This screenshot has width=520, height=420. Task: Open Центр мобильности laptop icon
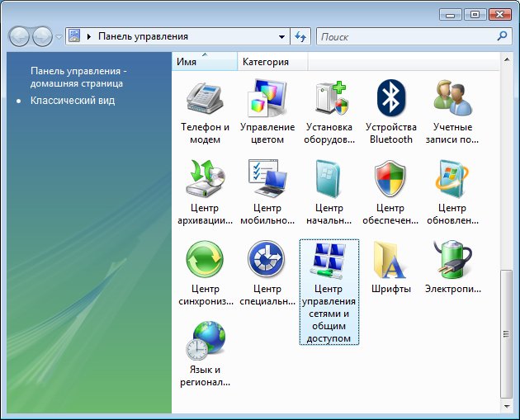pyautogui.click(x=267, y=181)
